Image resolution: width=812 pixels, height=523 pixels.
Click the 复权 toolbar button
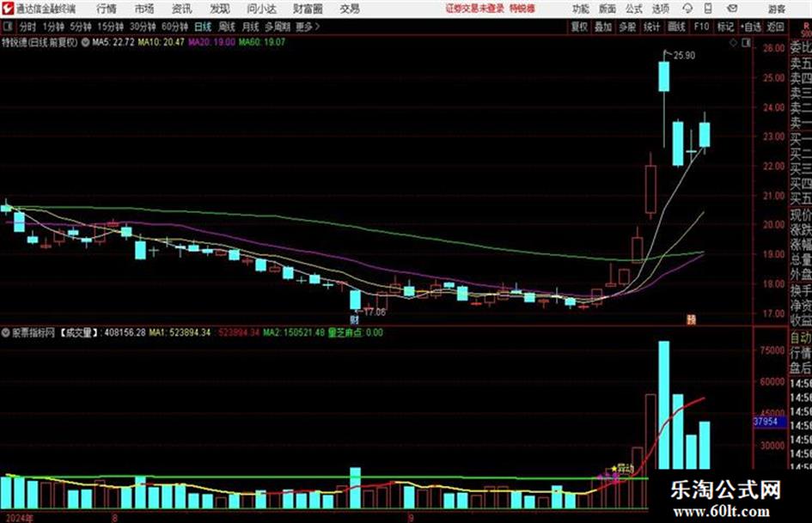[579, 27]
